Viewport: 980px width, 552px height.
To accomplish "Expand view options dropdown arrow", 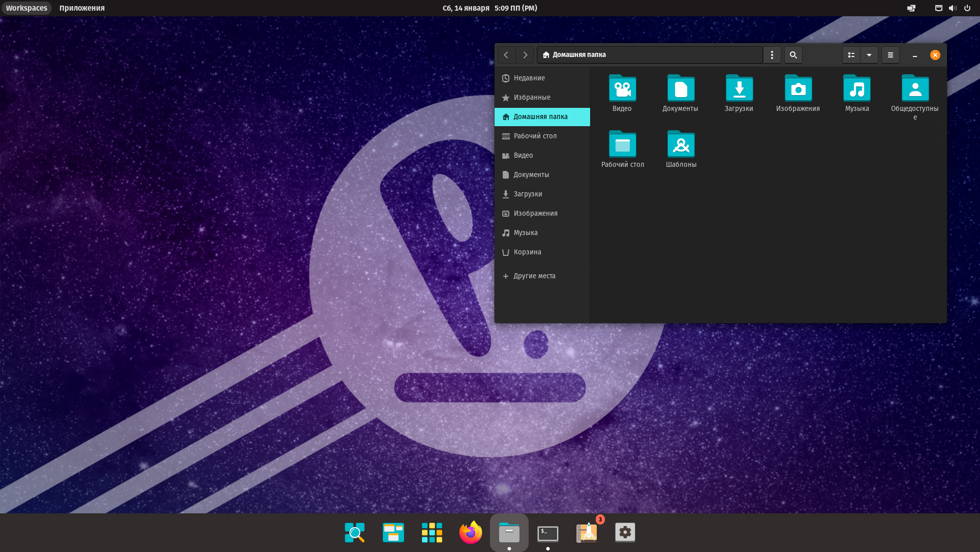I will point(869,55).
